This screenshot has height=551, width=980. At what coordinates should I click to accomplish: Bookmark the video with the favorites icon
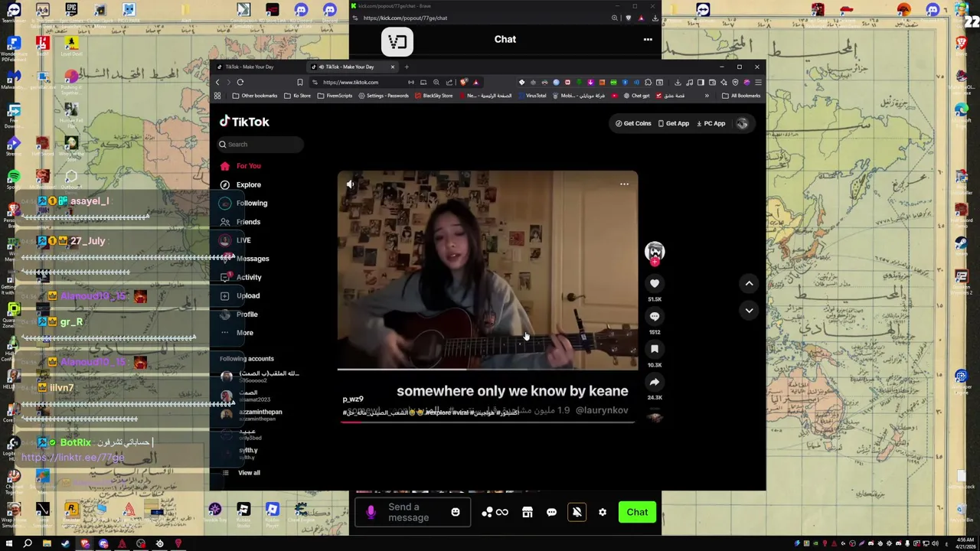coord(655,349)
